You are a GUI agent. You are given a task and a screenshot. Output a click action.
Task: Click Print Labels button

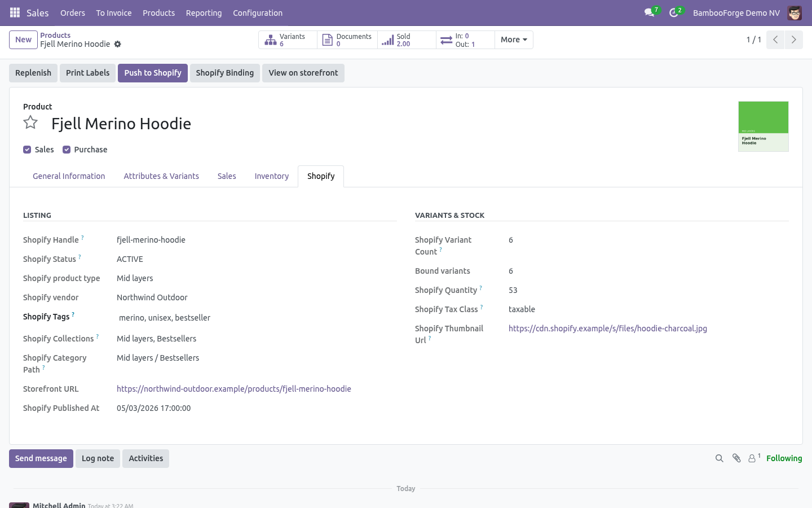click(x=87, y=73)
